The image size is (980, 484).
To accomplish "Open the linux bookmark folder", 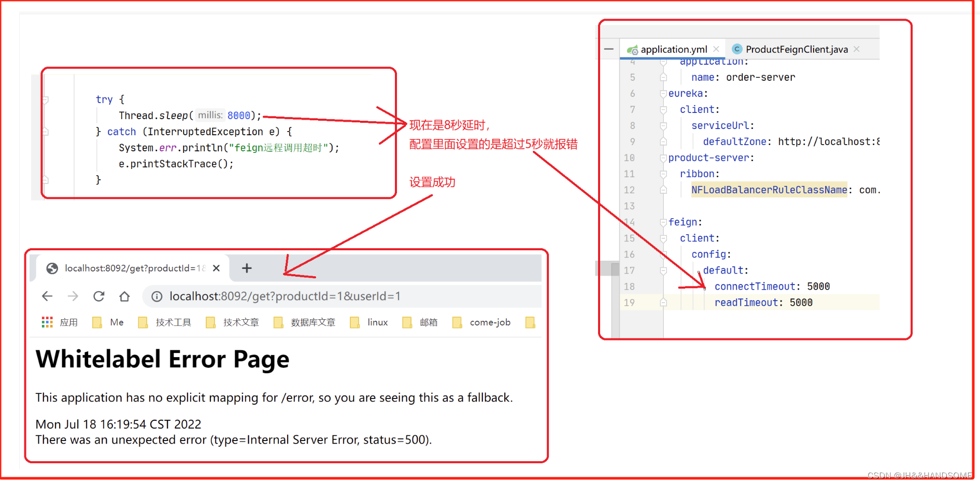I will coord(369,322).
